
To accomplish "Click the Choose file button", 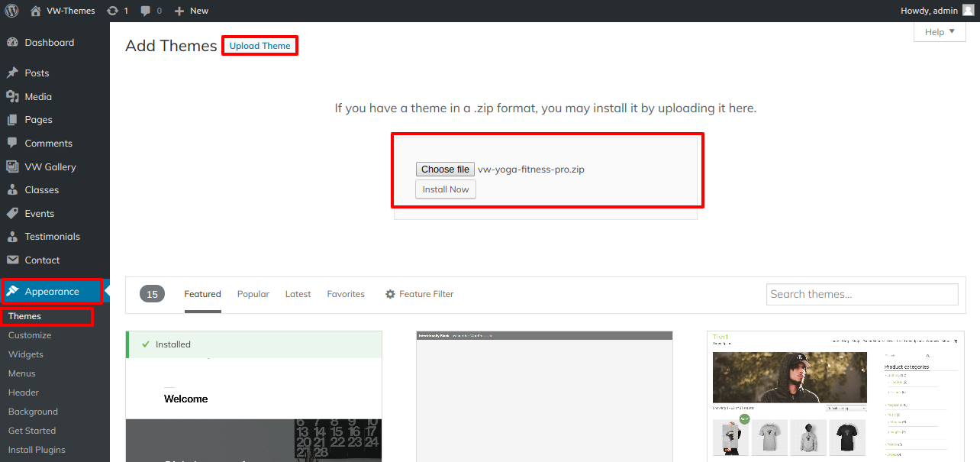I will coord(445,170).
